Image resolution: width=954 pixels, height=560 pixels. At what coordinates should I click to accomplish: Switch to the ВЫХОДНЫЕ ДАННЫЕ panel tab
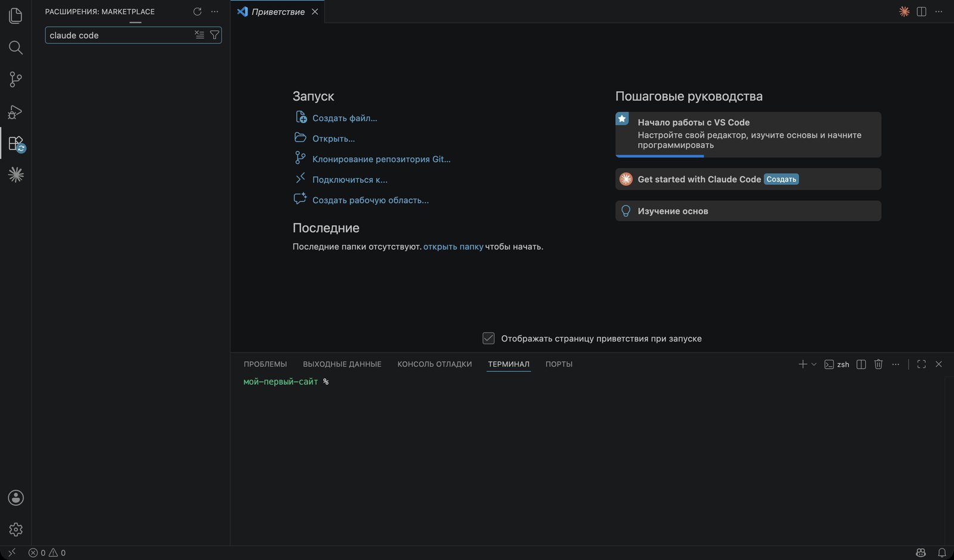point(342,364)
